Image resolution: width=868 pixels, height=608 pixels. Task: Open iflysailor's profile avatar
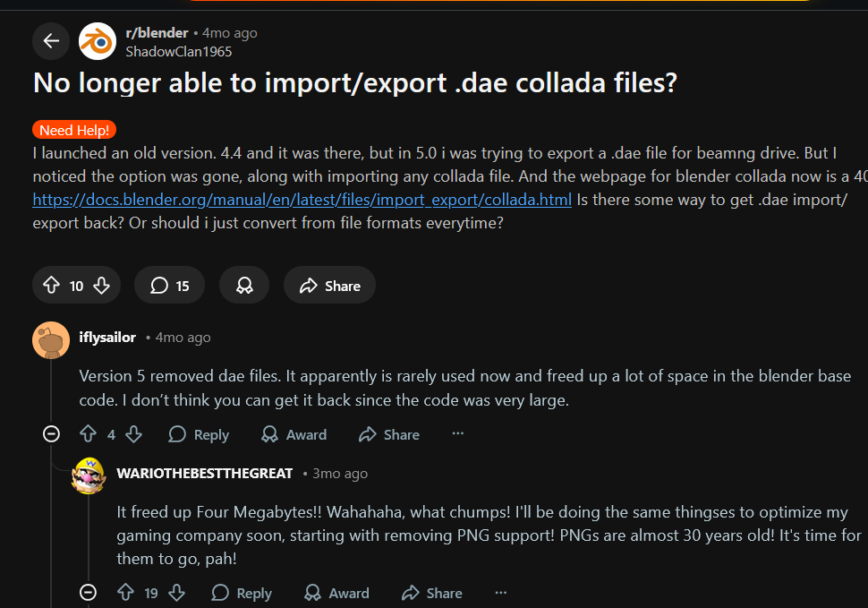click(51, 339)
